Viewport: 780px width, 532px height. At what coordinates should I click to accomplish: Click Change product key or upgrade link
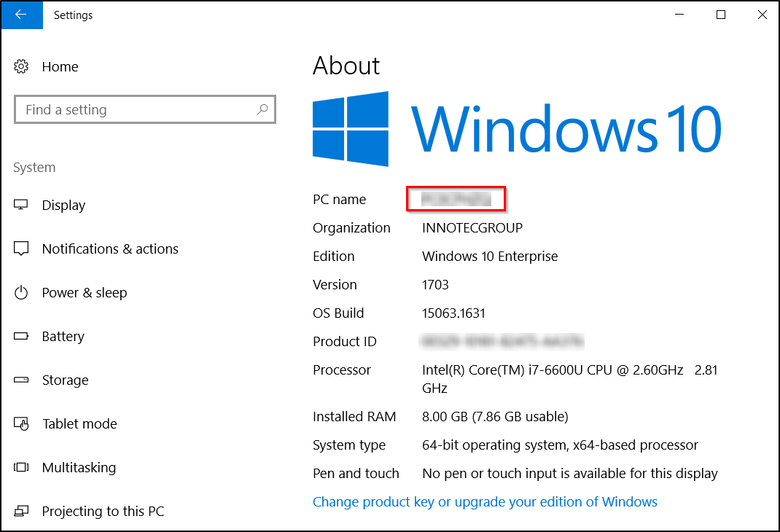pyautogui.click(x=485, y=501)
